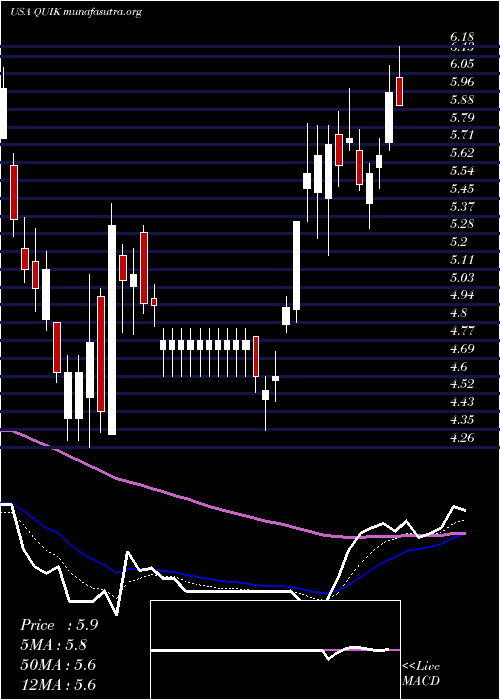Viewport: 500px width, 700px height.
Task: Click the 5.28 price axis label
Action: pos(462,224)
